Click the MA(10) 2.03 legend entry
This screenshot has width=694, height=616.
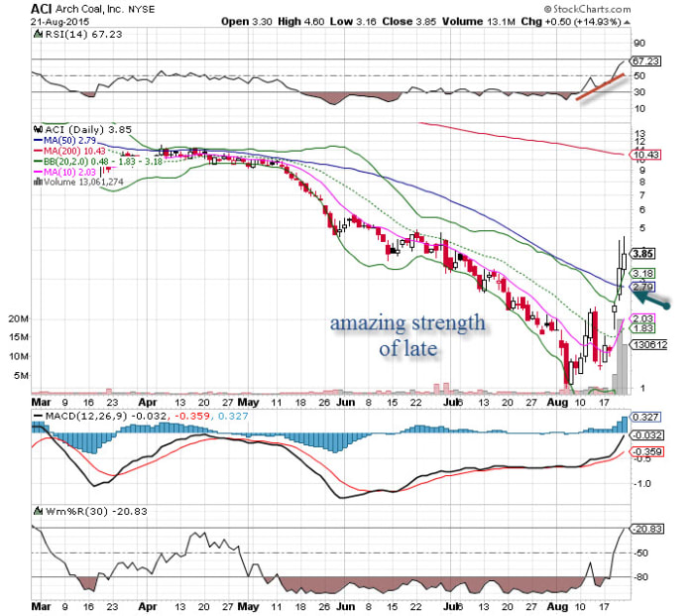click(64, 172)
